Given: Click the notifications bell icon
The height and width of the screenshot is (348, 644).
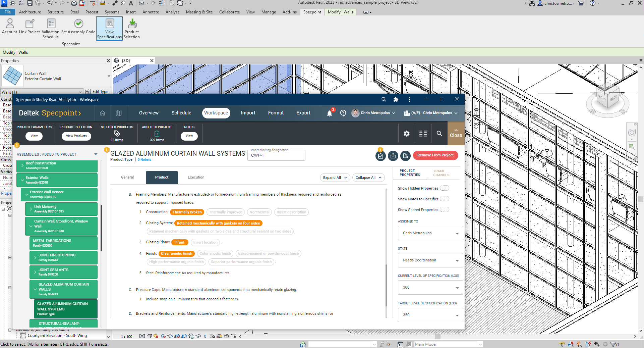Looking at the screenshot, I should coord(330,113).
